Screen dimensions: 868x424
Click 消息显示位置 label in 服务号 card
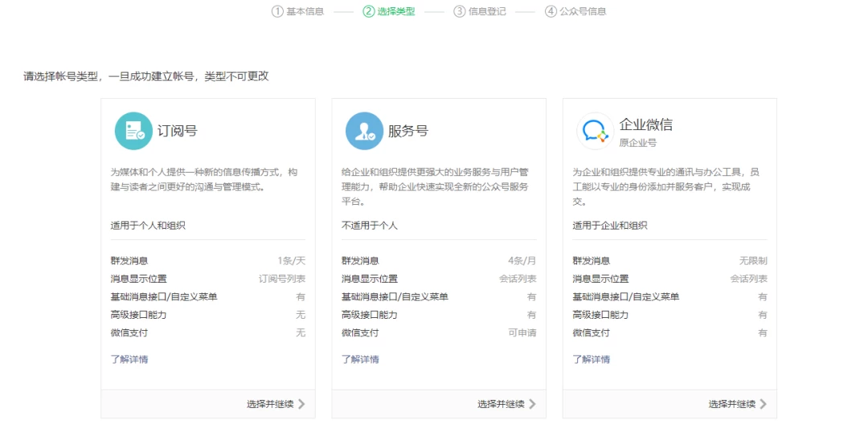tap(370, 279)
